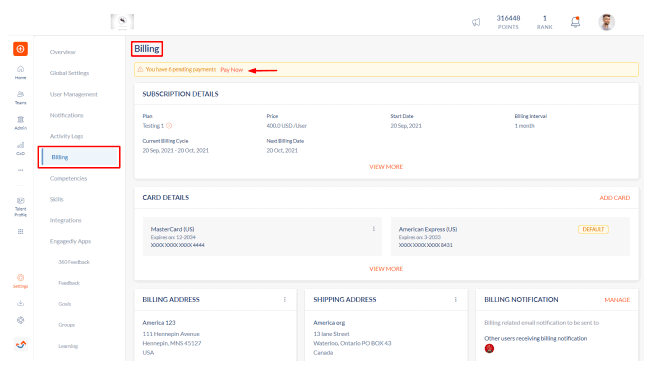Click VIEW MORE under Card Details
Image resolution: width=652 pixels, height=369 pixels.
tap(386, 269)
